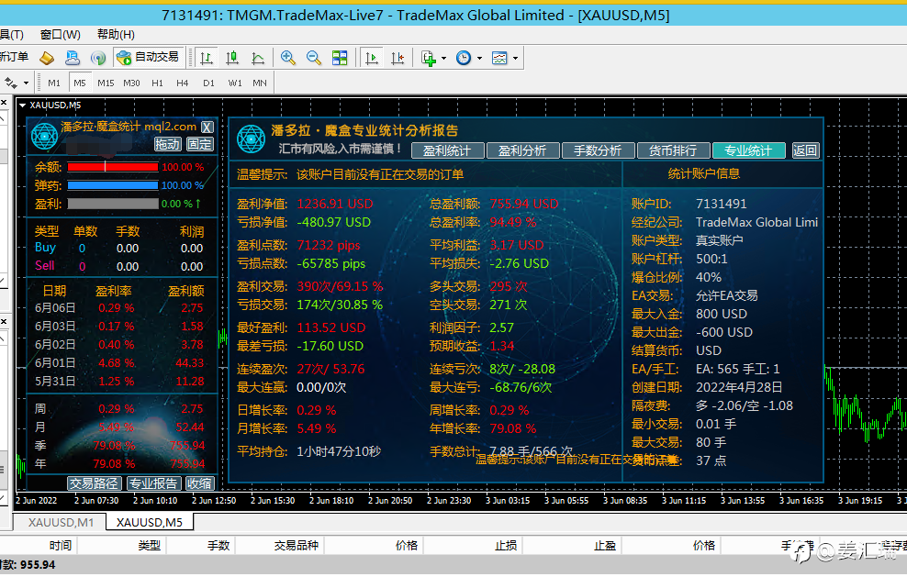Open the MetaEditor icon (yellow book)
This screenshot has height=588, width=907.
pyautogui.click(x=47, y=57)
